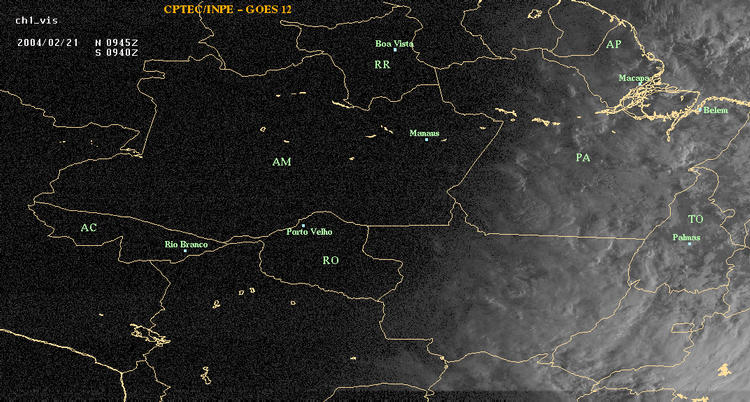Click the S 0940Z time label
The width and height of the screenshot is (750, 402).
click(x=117, y=52)
